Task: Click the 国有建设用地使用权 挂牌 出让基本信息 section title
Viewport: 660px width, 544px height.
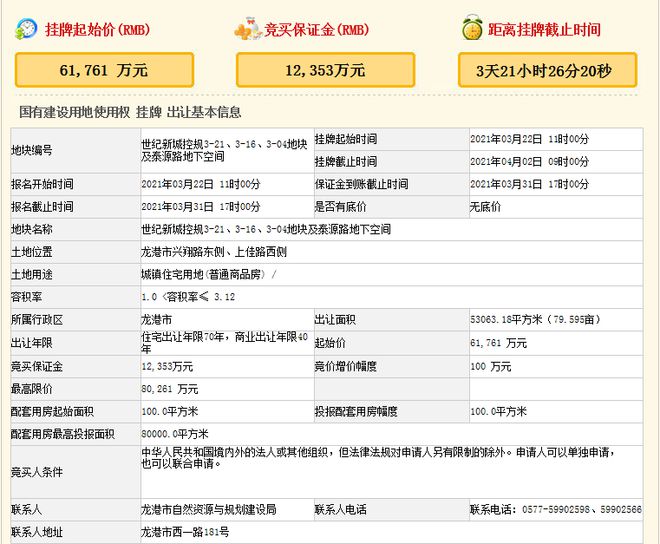Action: 130,112
